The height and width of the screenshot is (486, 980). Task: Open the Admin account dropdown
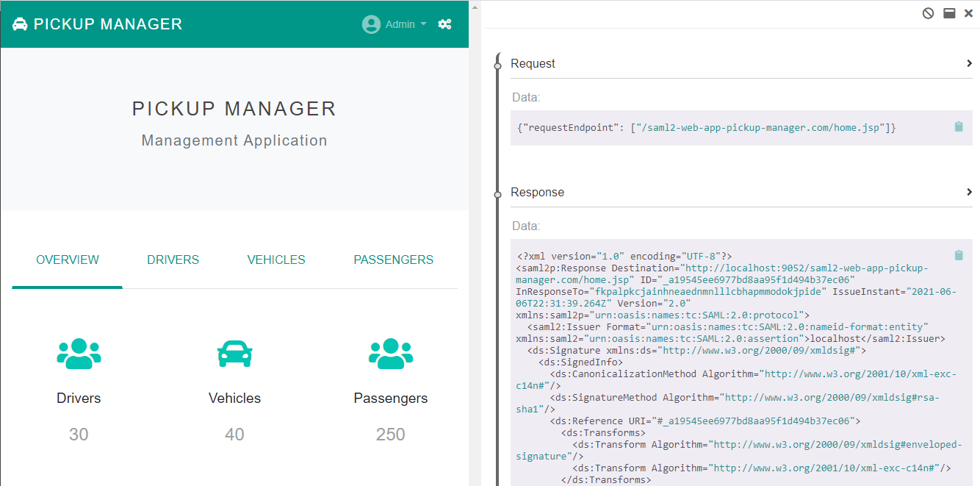click(x=406, y=24)
